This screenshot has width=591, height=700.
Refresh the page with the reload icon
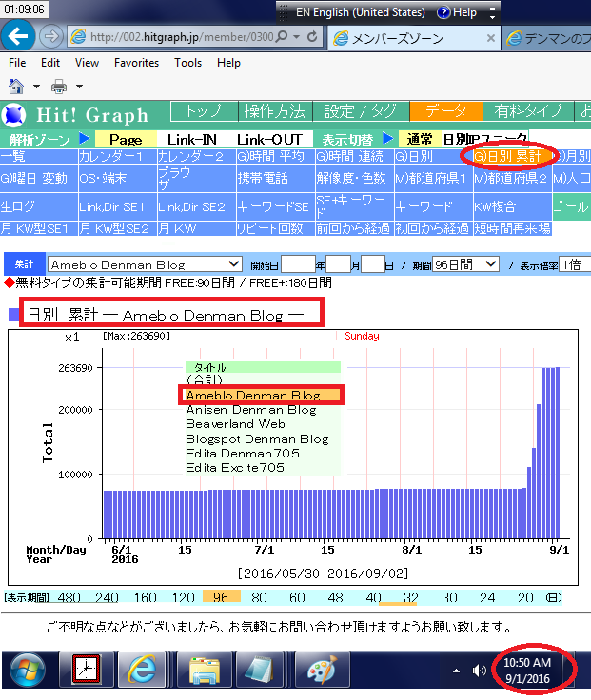(x=312, y=36)
